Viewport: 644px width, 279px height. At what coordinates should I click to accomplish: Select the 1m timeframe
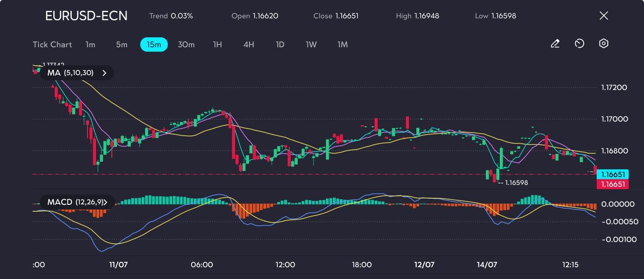(90, 44)
